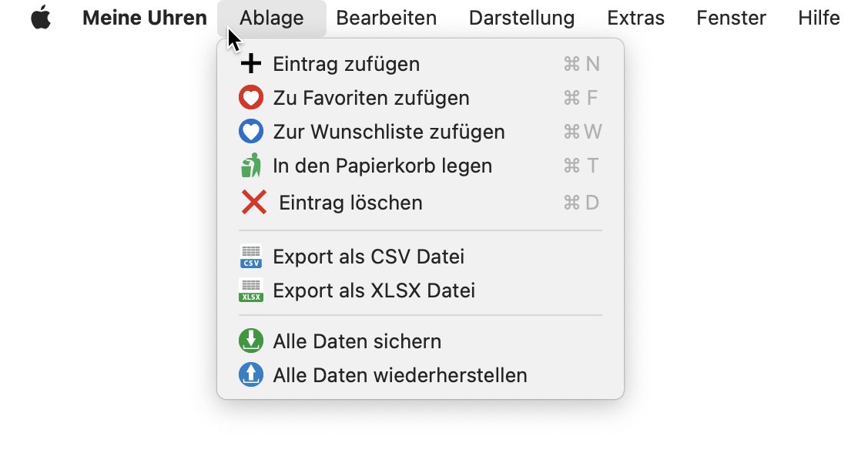Screen dimensions: 868x470
Task: Open the Fenster menu
Action: 731,18
